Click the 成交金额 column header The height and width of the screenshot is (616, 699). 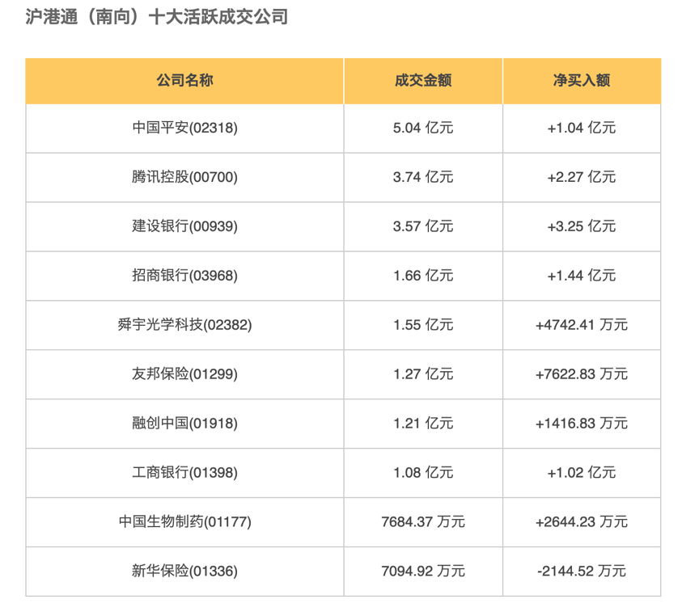click(423, 80)
